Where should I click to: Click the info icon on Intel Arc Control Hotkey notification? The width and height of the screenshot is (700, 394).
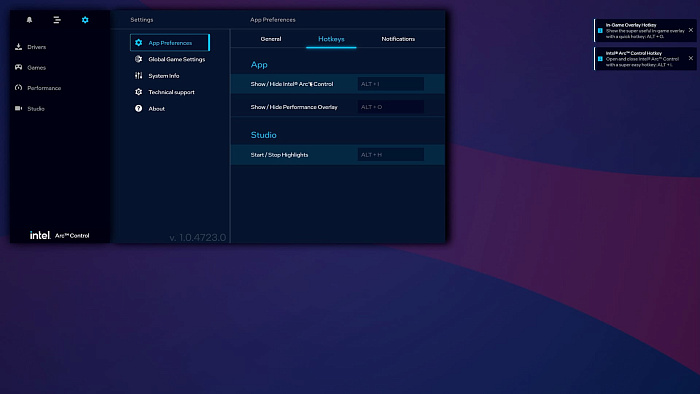tap(600, 59)
